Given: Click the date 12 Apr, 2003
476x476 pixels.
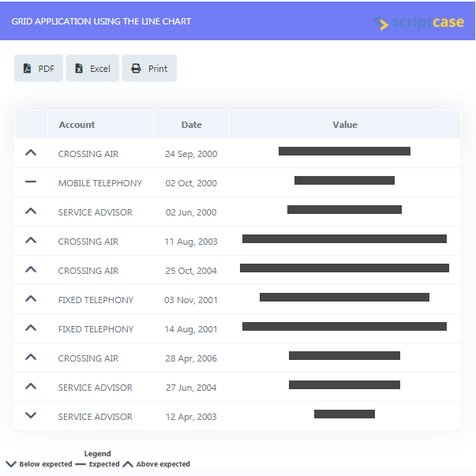Looking at the screenshot, I should point(191,417).
